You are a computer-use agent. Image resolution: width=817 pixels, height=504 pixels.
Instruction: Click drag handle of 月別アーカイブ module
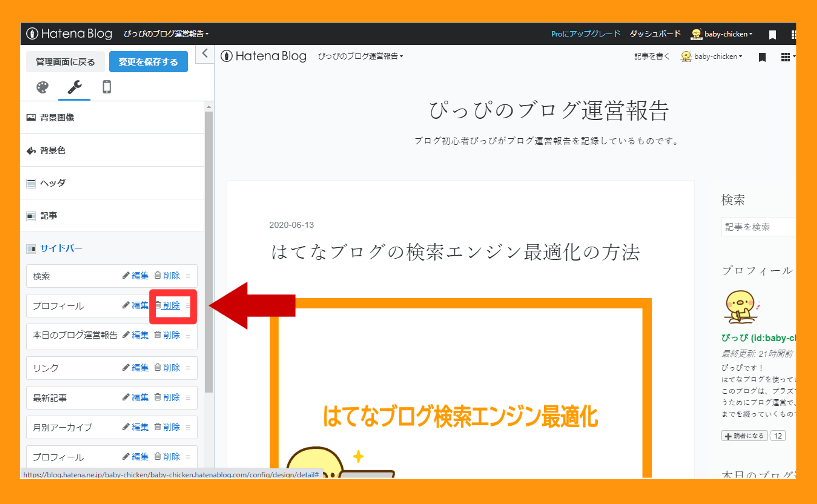pos(188,427)
